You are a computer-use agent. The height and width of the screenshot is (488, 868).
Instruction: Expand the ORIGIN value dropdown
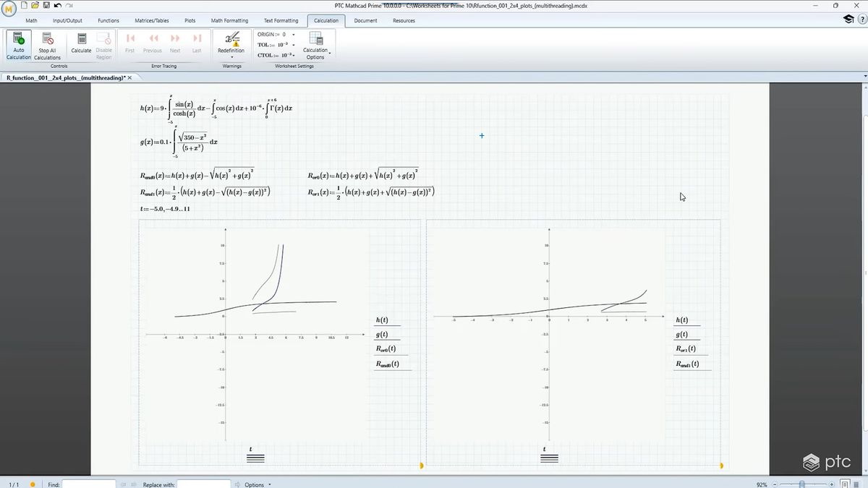point(293,34)
